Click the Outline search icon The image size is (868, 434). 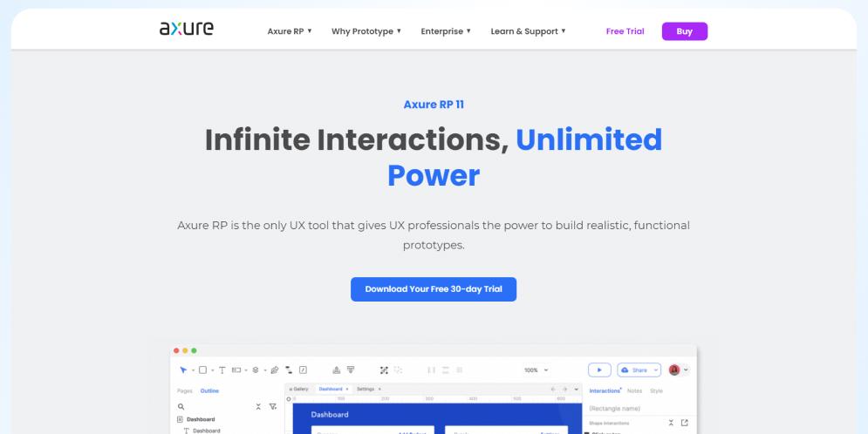181,406
